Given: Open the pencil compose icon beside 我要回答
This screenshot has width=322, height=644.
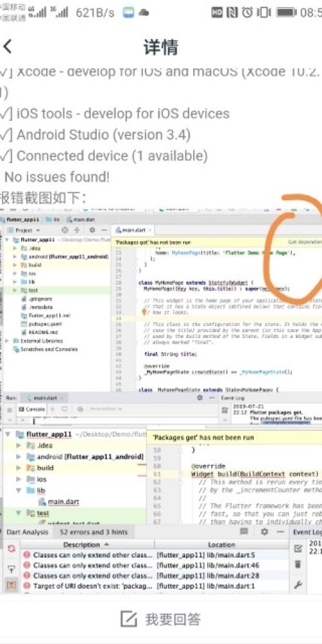Looking at the screenshot, I should pos(129,619).
